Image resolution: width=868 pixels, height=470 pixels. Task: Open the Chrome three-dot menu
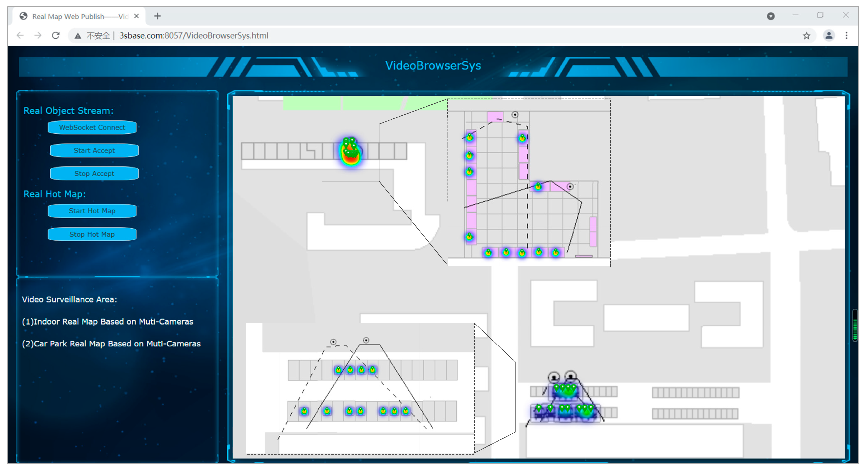tap(846, 35)
